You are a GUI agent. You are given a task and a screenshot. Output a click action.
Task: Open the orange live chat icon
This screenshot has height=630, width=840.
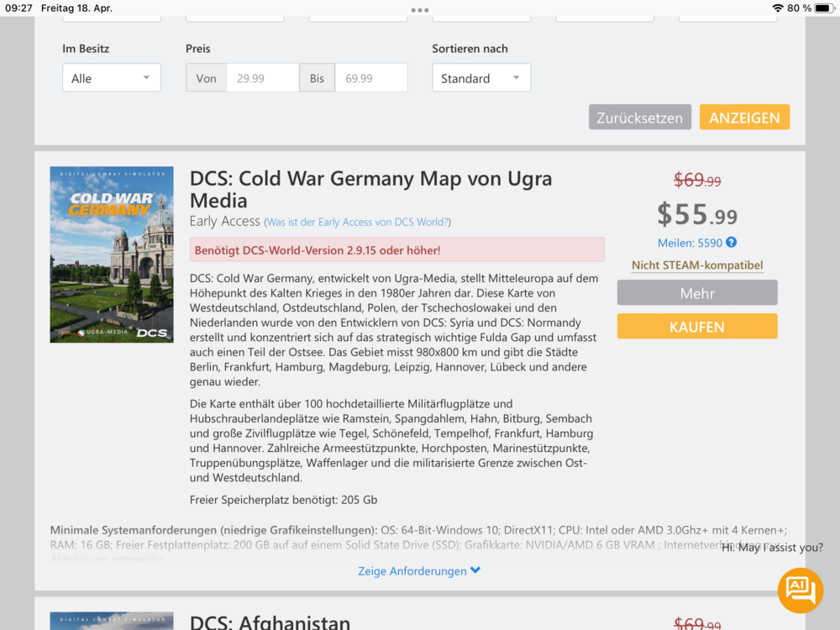click(800, 590)
